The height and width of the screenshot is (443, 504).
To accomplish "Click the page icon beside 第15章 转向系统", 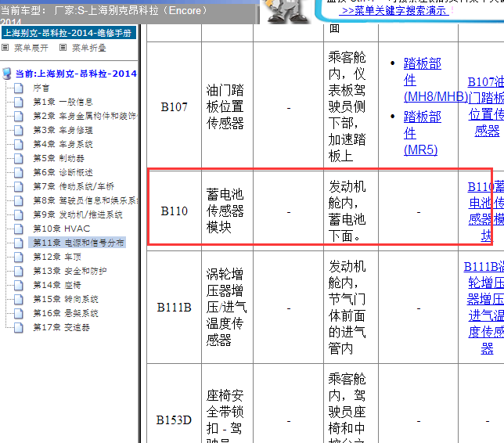I will pyautogui.click(x=19, y=299).
